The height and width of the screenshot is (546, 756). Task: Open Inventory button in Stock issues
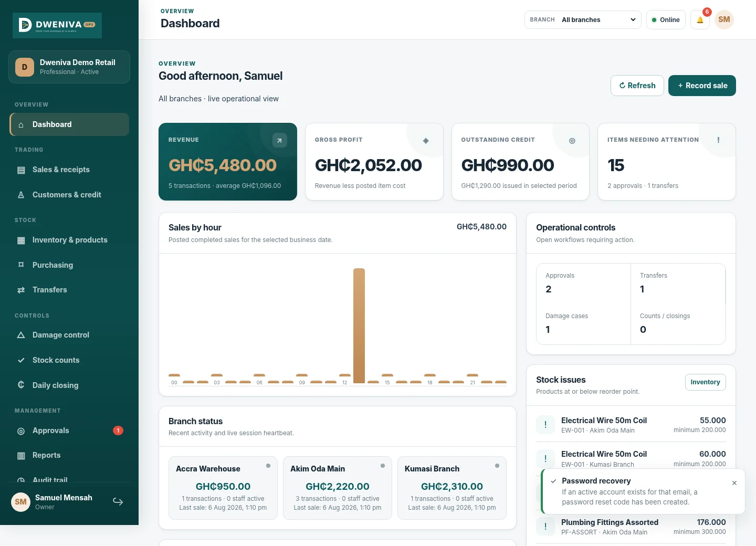705,382
